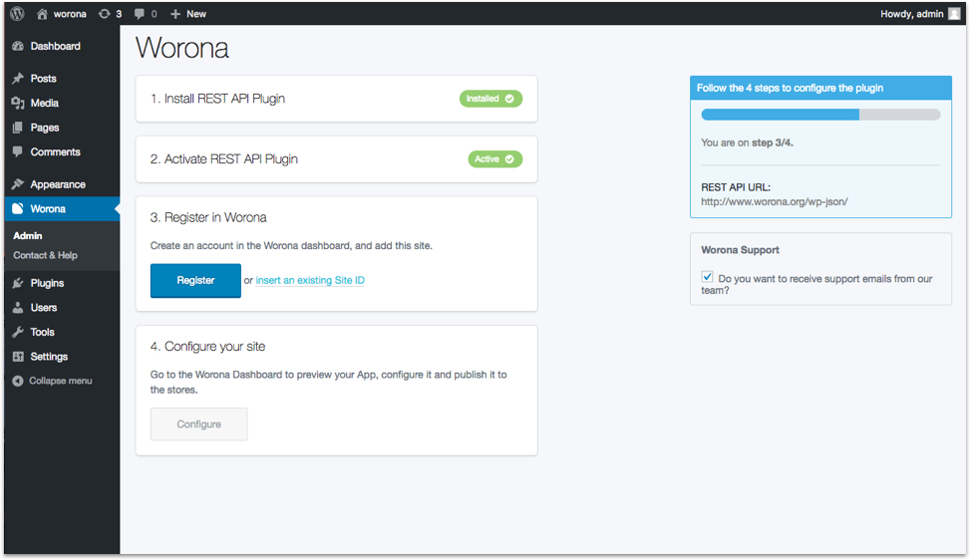The image size is (970, 560).
Task: Click the step 3/4 progress bar
Action: [x=820, y=115]
